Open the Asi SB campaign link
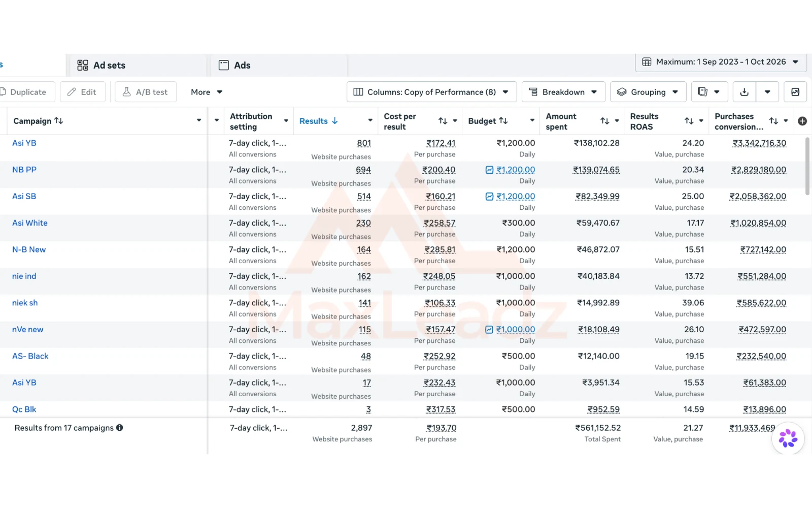The width and height of the screenshot is (812, 508). click(24, 196)
